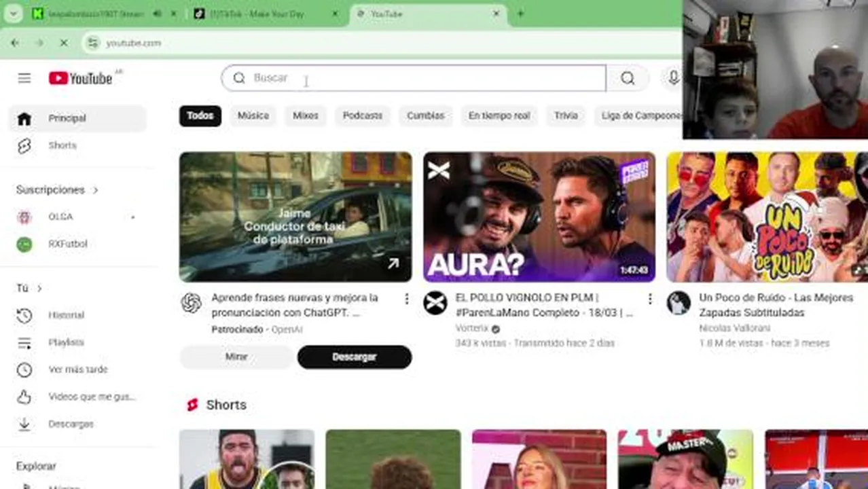This screenshot has height=489, width=868.
Task: Click the OpenAI channel avatar
Action: pyautogui.click(x=192, y=303)
